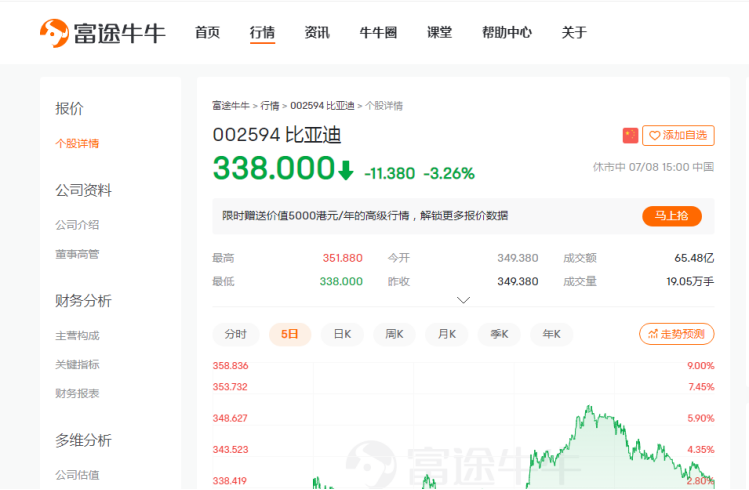Switch chart to 日K view
749x490 pixels.
click(342, 334)
